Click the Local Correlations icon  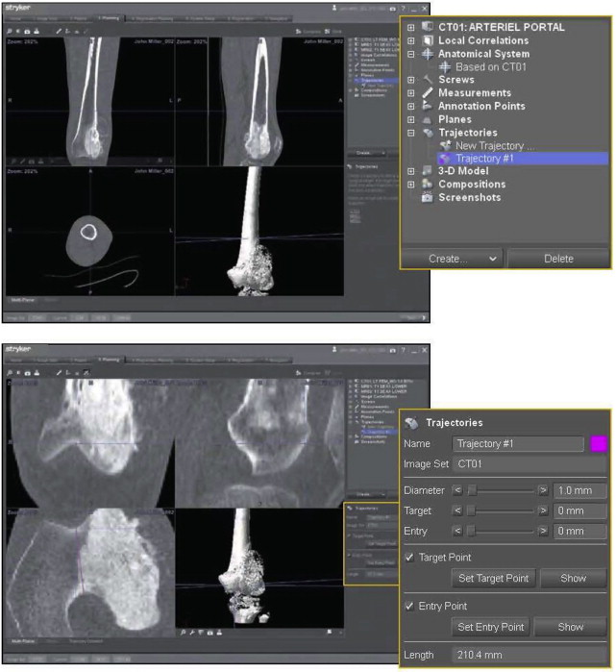coord(428,40)
